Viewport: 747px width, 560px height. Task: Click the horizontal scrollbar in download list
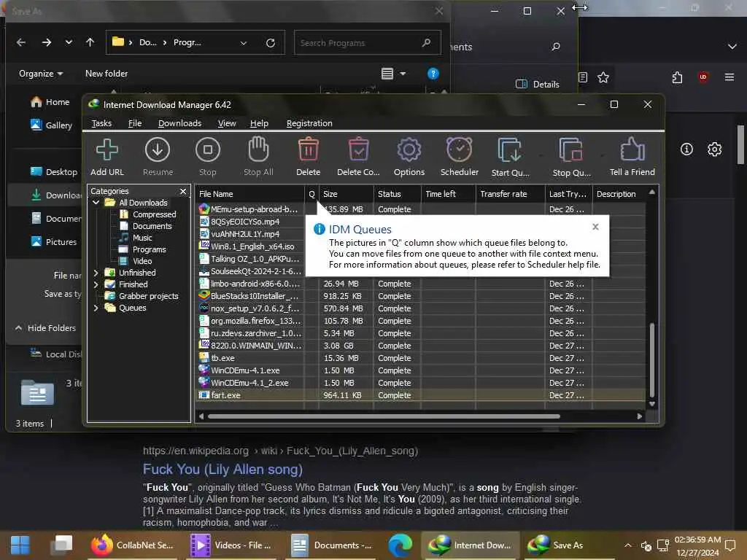[384, 416]
